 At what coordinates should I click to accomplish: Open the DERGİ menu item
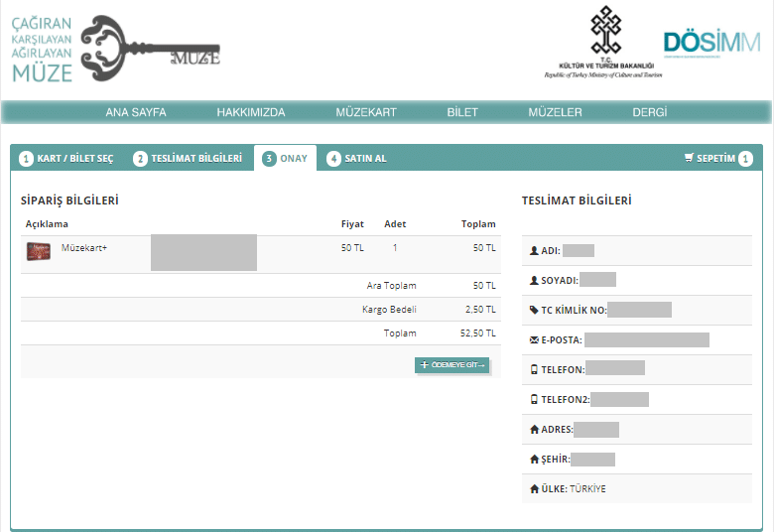click(x=650, y=112)
